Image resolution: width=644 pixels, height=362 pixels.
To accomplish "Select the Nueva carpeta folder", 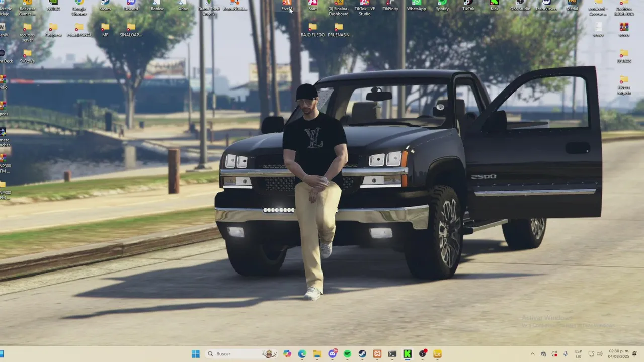I will click(624, 84).
